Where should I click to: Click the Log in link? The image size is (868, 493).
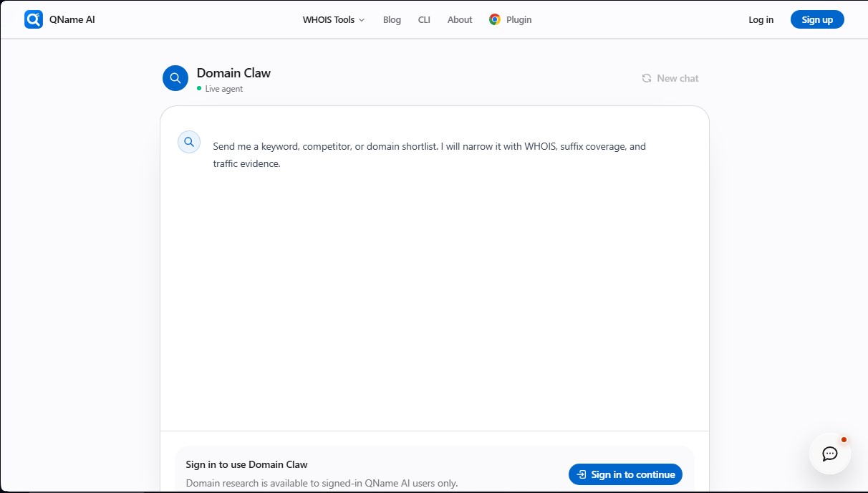[761, 19]
